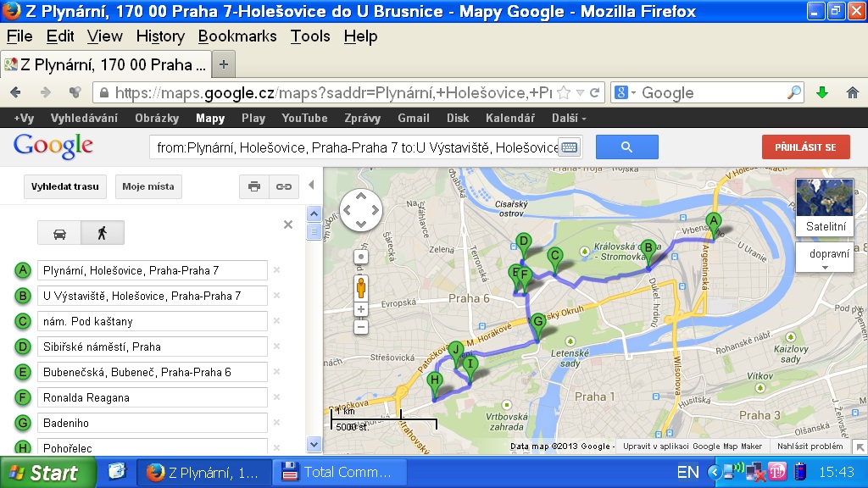Open on-screen keyboard icon in search box

[x=569, y=147]
